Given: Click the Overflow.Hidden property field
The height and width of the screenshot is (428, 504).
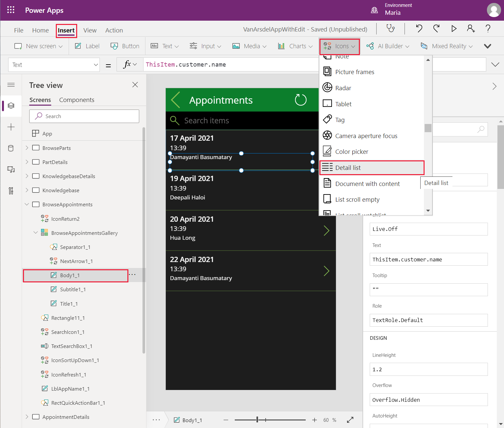Looking at the screenshot, I should (x=428, y=400).
